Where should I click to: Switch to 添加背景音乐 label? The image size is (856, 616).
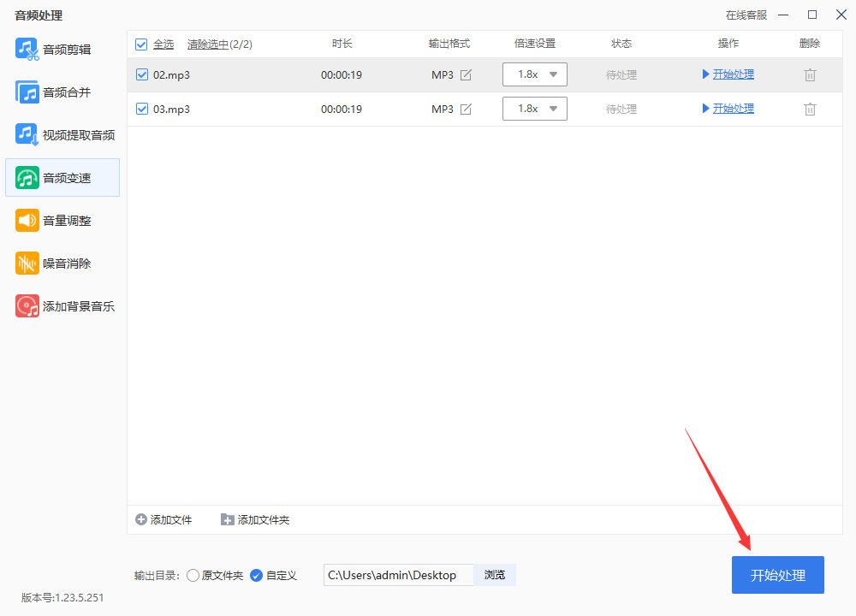click(x=79, y=306)
